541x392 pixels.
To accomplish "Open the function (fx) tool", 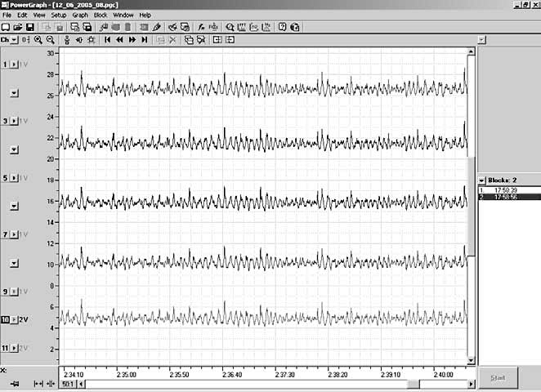I will [x=201, y=27].
